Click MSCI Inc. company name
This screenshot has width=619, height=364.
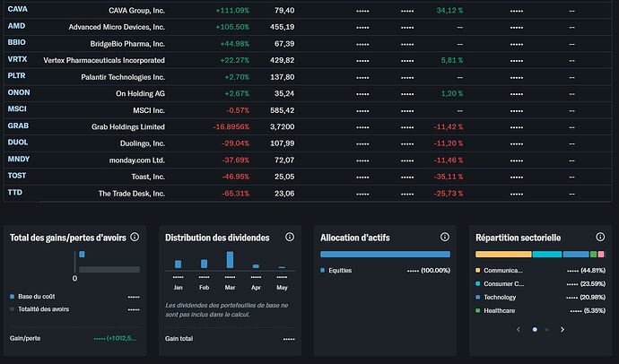click(149, 110)
